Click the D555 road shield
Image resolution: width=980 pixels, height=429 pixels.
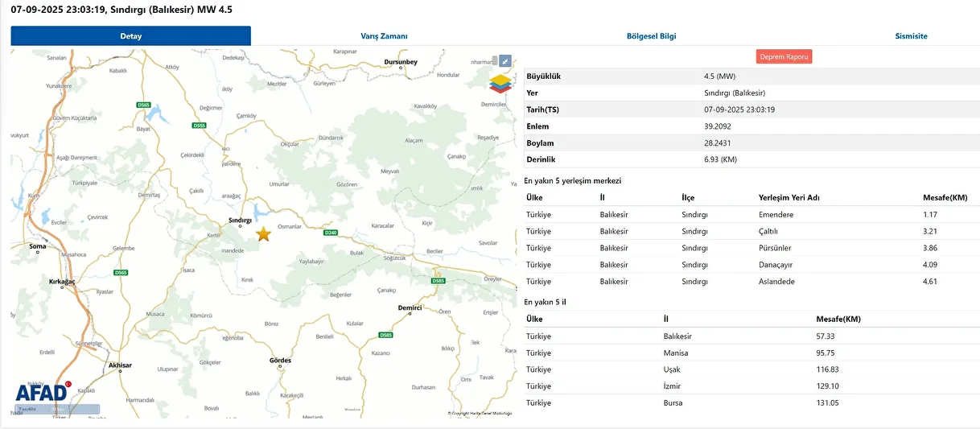pos(200,126)
